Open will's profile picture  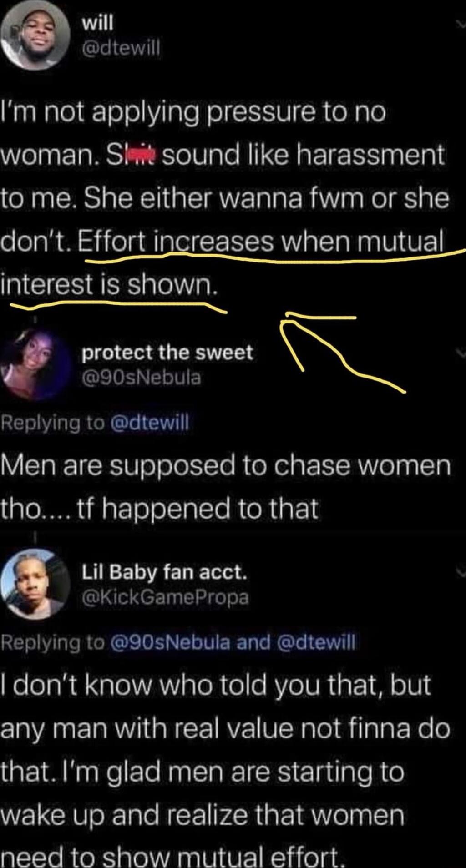(x=35, y=36)
